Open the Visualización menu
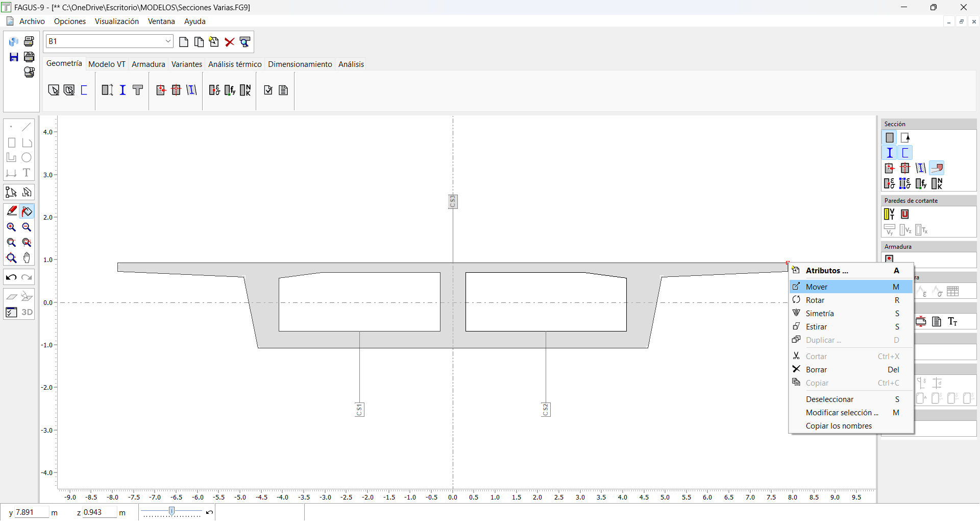The height and width of the screenshot is (521, 980). point(116,21)
